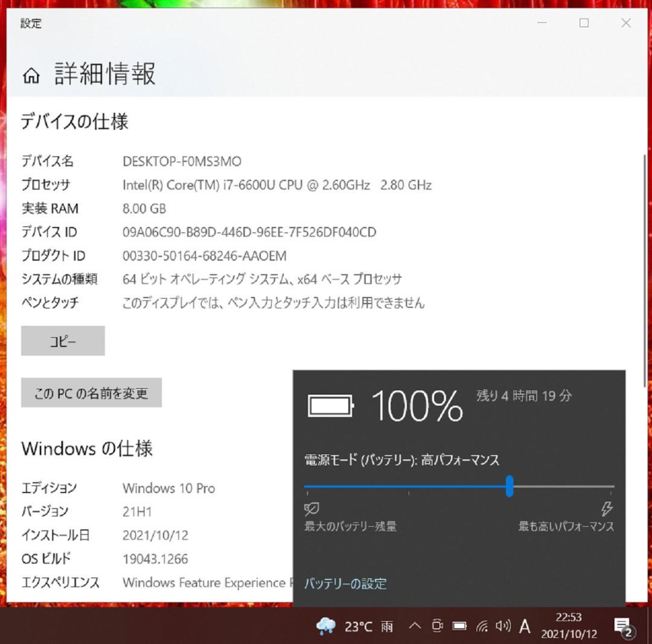This screenshot has height=644, width=652.
Task: Open the バッテリーの設定 link
Action: click(x=345, y=584)
